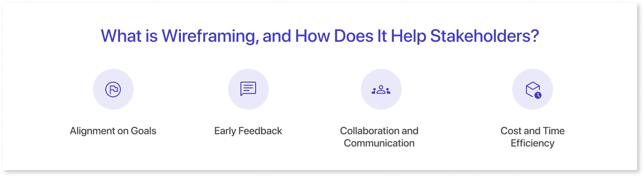
Task: Click the lavender circle around the people icon
Action: pyautogui.click(x=381, y=89)
